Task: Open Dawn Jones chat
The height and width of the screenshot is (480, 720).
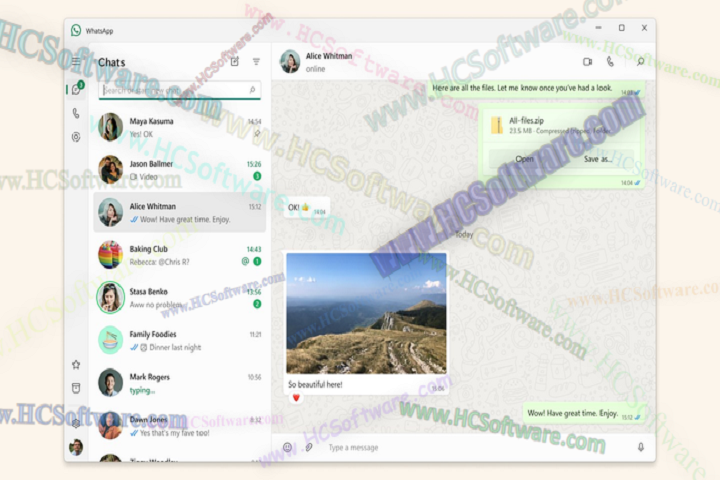Action: tap(180, 426)
